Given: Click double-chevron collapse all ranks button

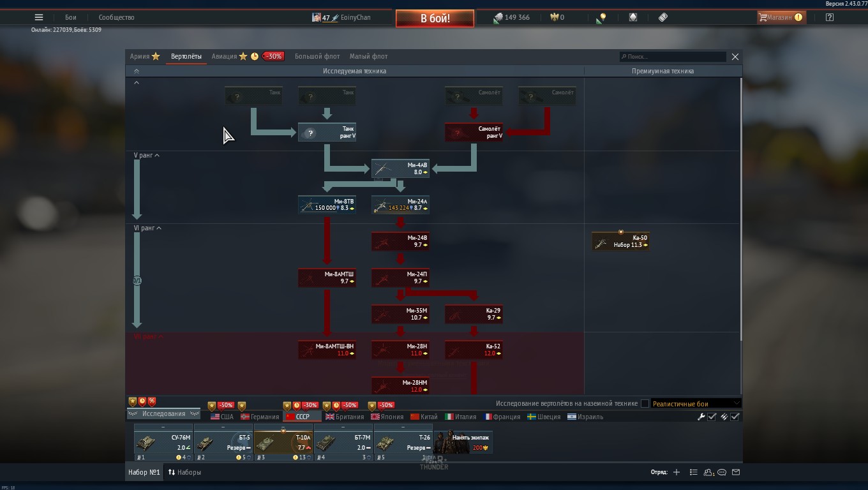Looking at the screenshot, I should 136,71.
